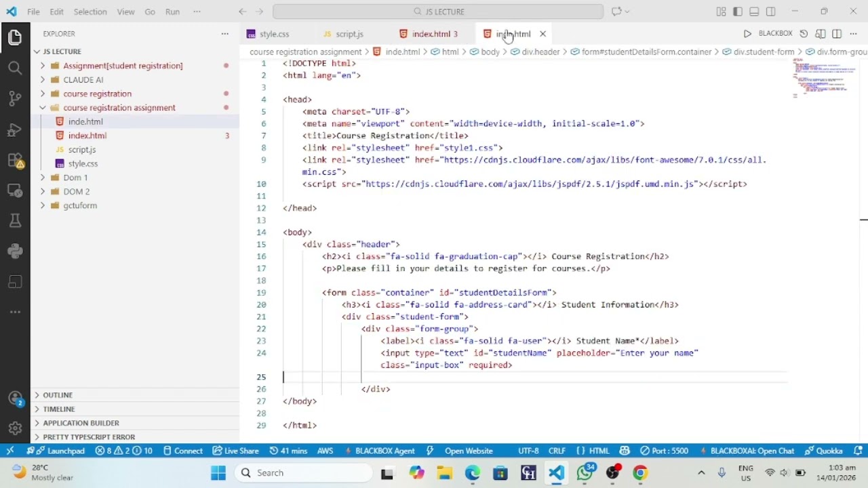Open more editor actions ellipsis

[854, 34]
